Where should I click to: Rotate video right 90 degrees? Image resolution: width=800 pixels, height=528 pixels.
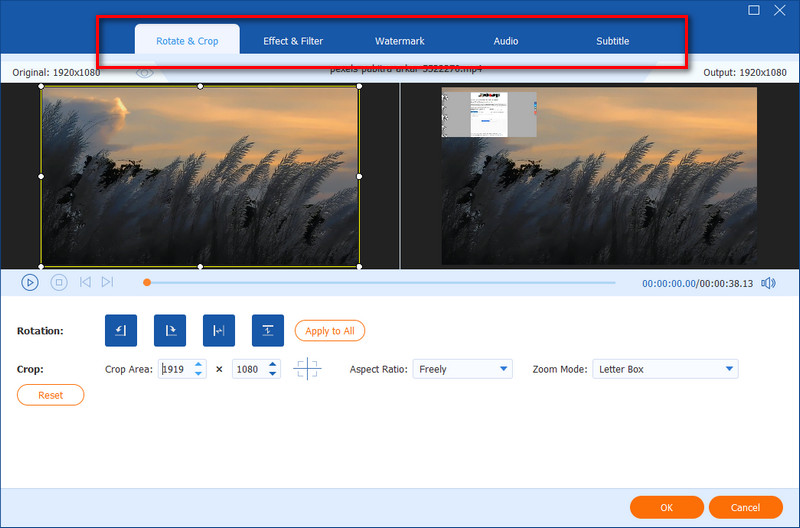tap(170, 331)
